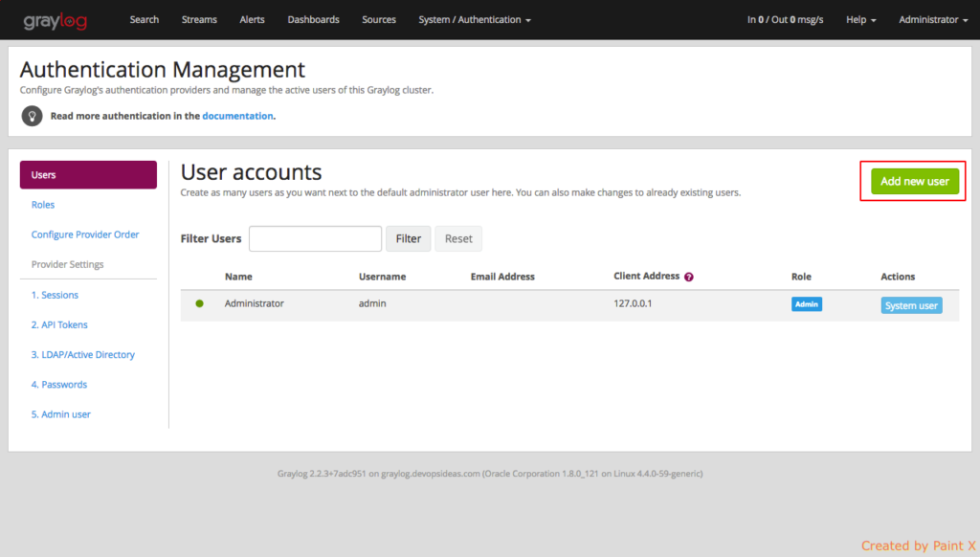Open the Sessions provider settings
The width and height of the screenshot is (980, 557).
pos(56,295)
